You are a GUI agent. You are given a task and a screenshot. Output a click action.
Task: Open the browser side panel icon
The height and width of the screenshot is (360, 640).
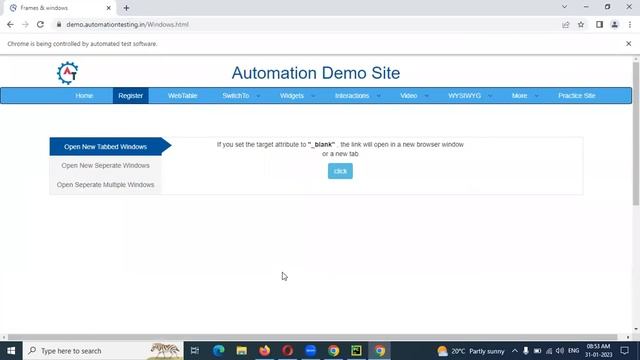pos(599,24)
